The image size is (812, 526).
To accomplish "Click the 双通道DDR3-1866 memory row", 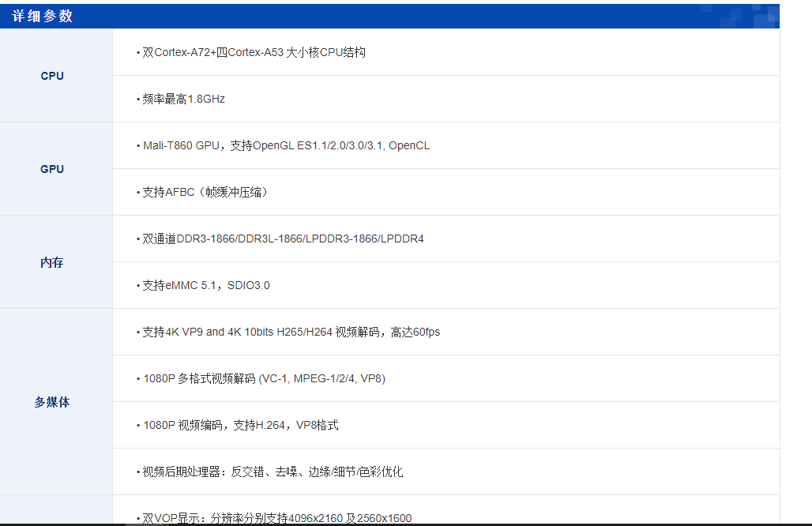I will click(x=445, y=239).
